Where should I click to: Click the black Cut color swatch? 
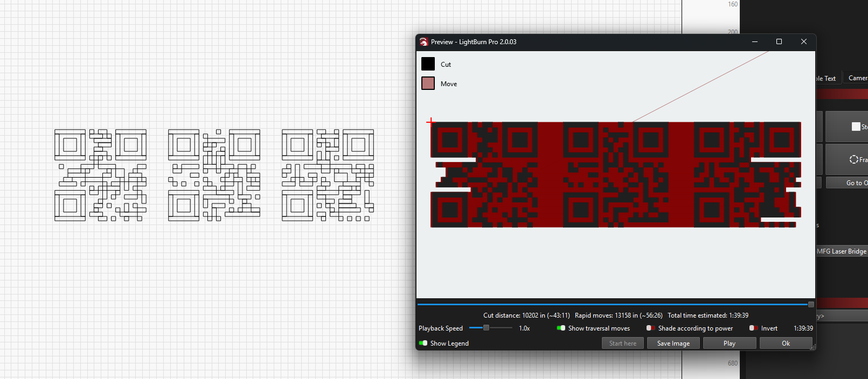click(428, 64)
